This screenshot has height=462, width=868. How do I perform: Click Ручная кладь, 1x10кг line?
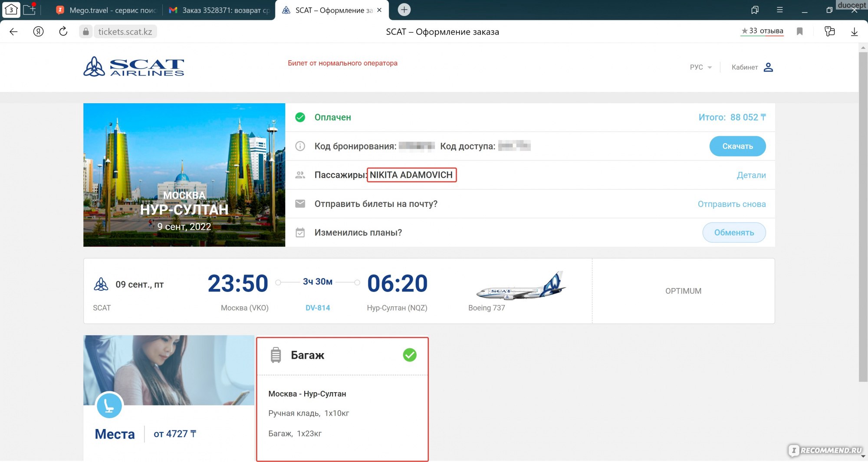click(309, 413)
